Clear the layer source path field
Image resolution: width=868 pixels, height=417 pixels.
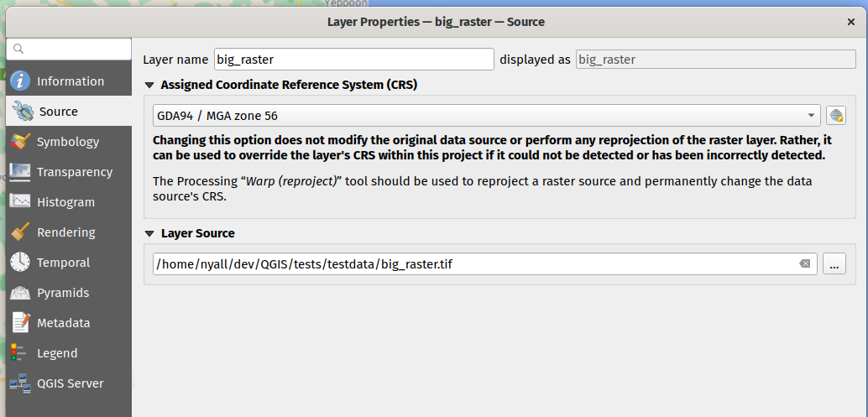point(805,263)
